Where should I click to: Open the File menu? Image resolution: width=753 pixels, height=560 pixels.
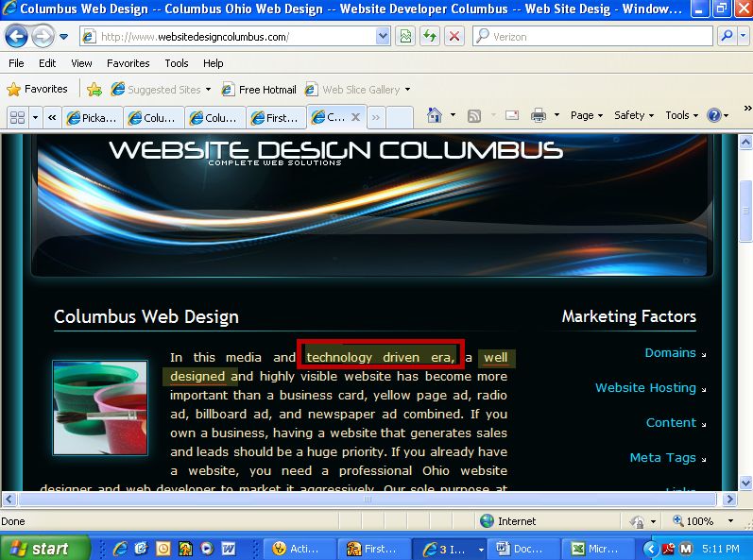point(16,63)
